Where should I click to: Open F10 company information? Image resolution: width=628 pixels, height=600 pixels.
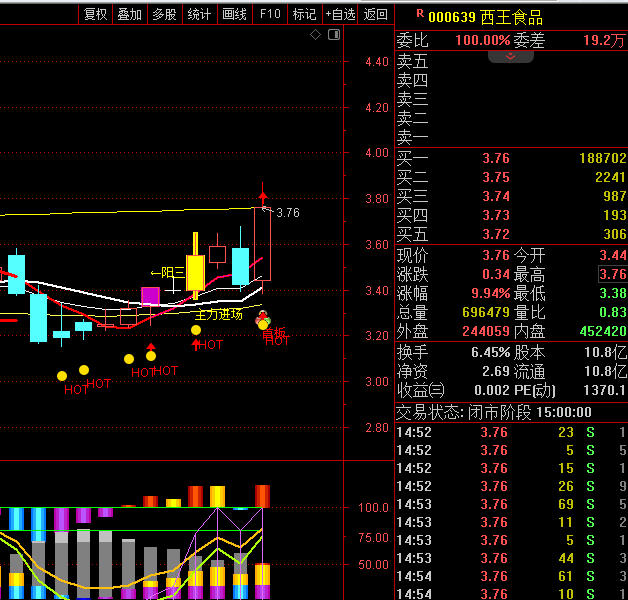[270, 14]
